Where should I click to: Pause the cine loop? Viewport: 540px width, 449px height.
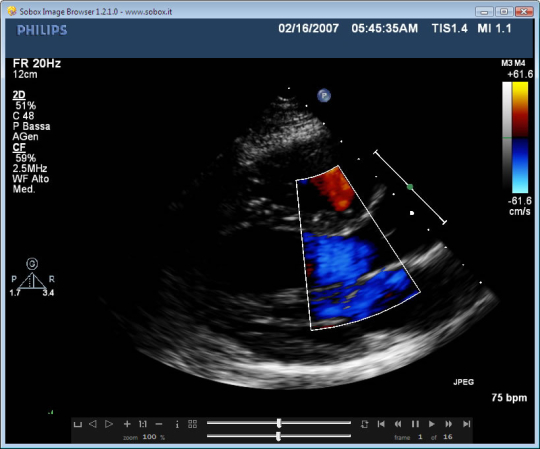click(x=415, y=424)
